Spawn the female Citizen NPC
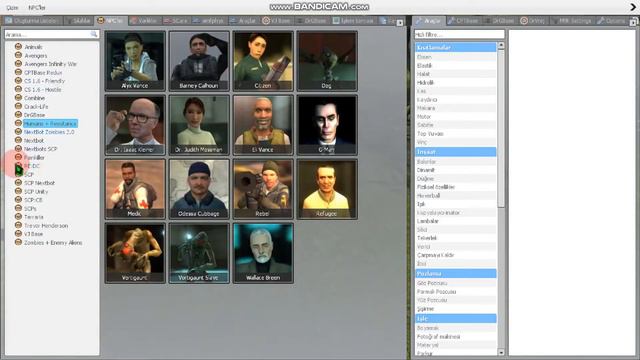640x360 pixels. click(263, 61)
